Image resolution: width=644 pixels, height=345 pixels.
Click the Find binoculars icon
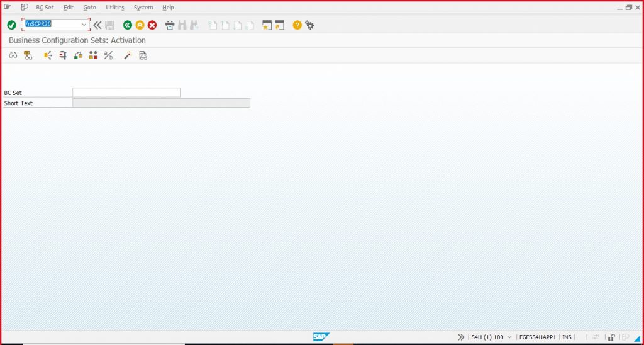pyautogui.click(x=182, y=25)
